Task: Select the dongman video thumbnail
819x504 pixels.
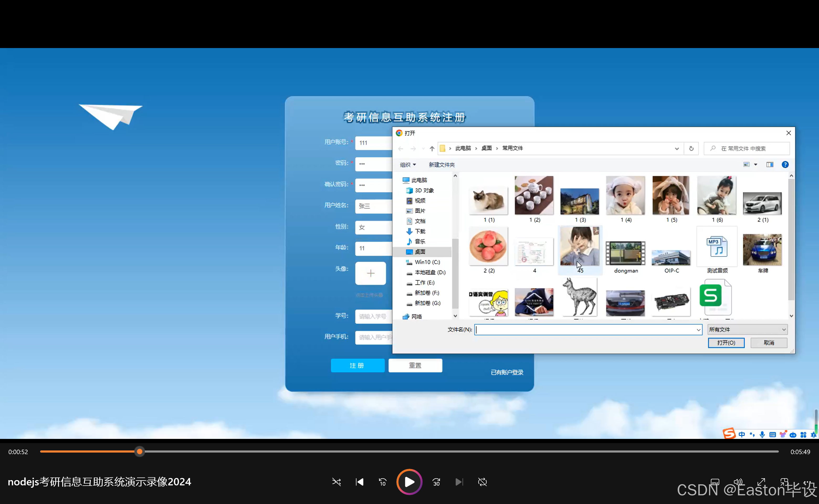Action: click(x=625, y=254)
